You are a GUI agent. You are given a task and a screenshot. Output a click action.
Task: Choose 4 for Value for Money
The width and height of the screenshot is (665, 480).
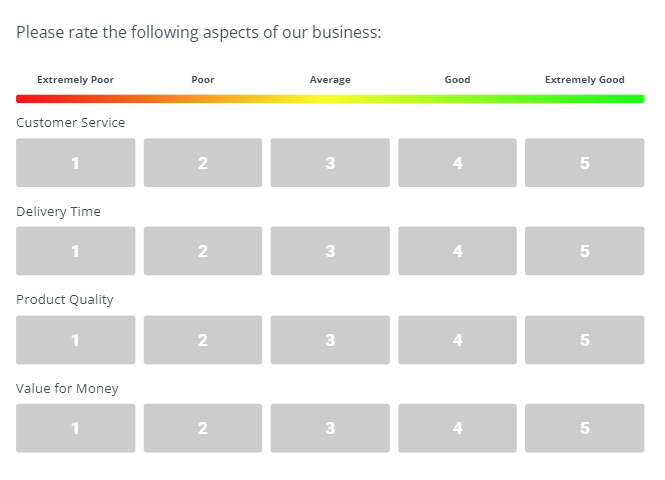tap(457, 428)
